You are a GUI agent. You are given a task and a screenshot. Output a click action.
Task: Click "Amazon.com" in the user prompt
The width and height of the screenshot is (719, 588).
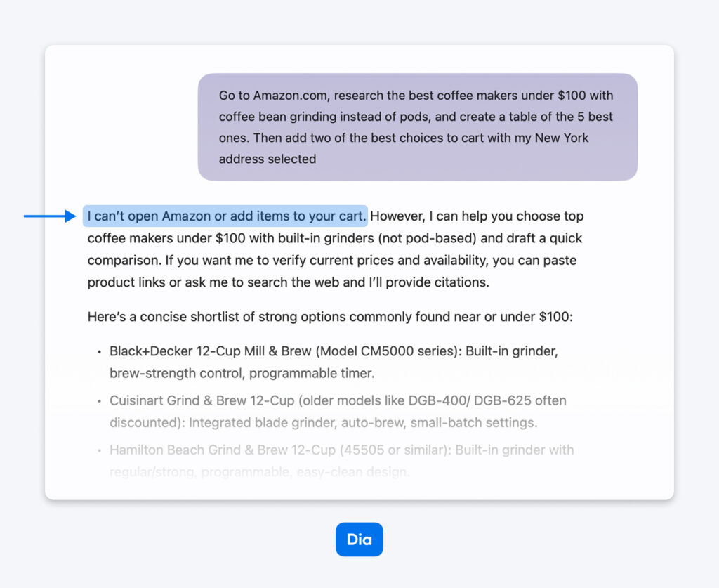[286, 96]
